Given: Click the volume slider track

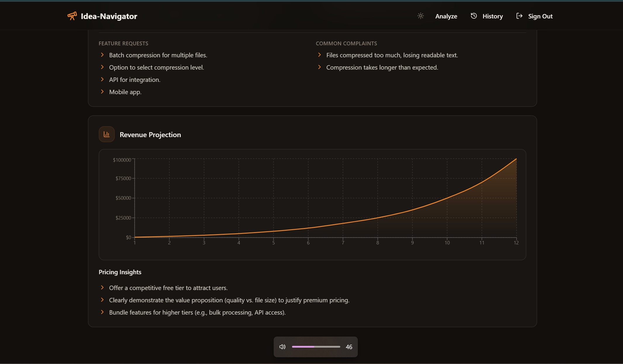Looking at the screenshot, I should click(316, 347).
